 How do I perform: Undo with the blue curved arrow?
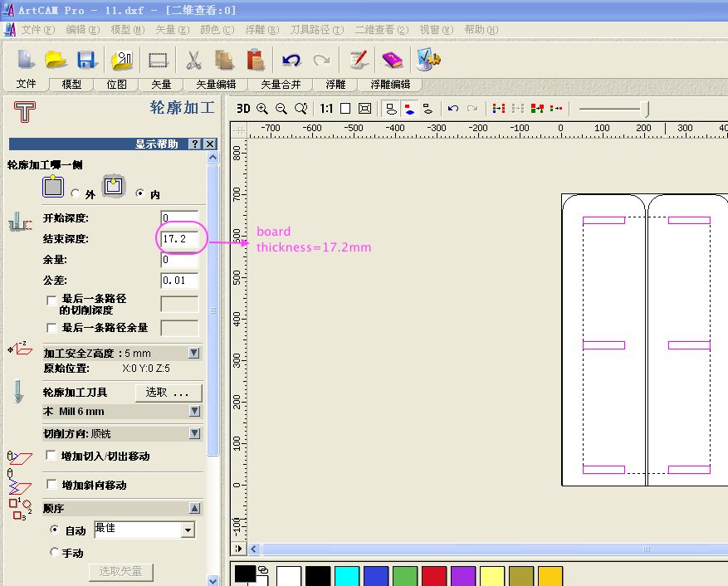(291, 60)
